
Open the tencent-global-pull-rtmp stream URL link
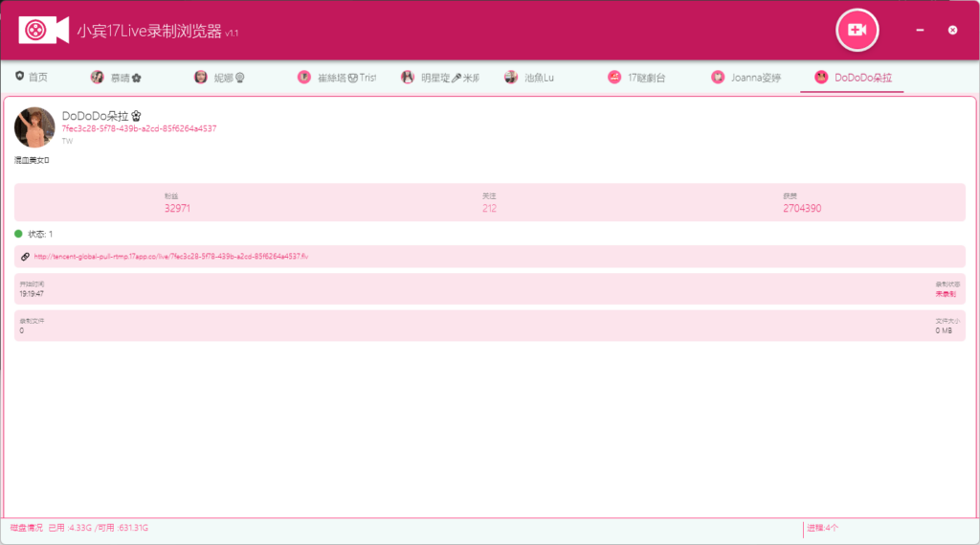tap(170, 257)
